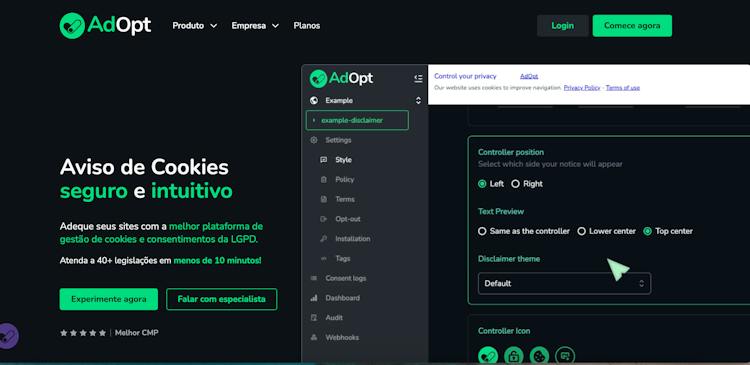Select Top center text preview
750x365 pixels.
(x=668, y=231)
